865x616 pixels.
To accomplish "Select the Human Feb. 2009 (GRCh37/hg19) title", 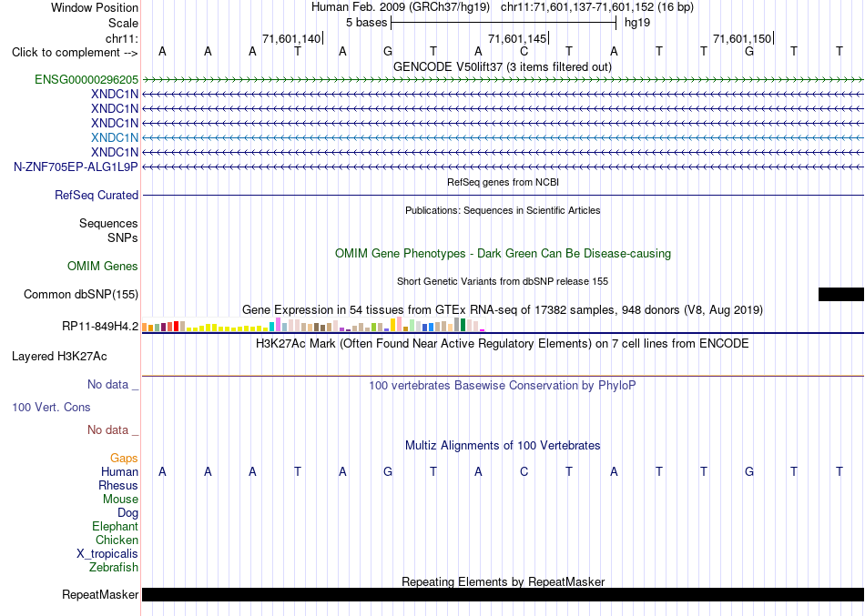I will click(401, 7).
